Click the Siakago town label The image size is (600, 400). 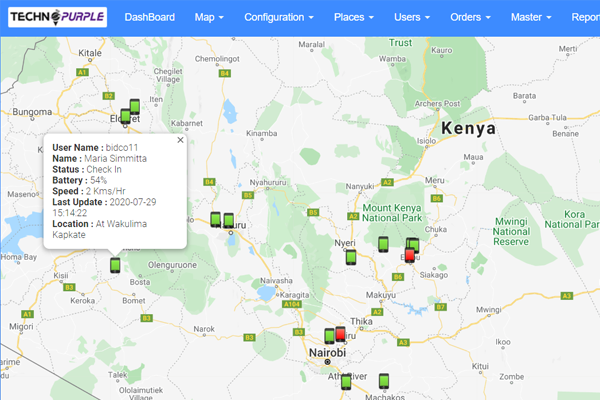[x=434, y=275]
